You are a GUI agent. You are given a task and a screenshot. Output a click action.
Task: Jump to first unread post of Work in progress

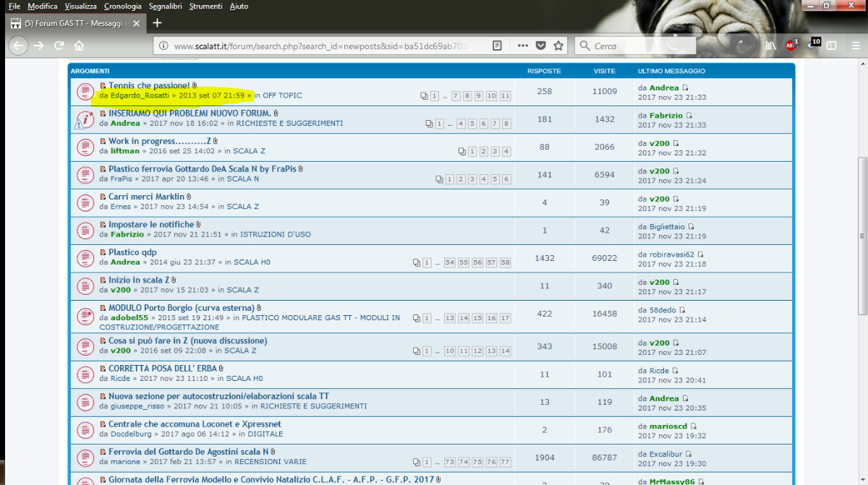(x=103, y=141)
